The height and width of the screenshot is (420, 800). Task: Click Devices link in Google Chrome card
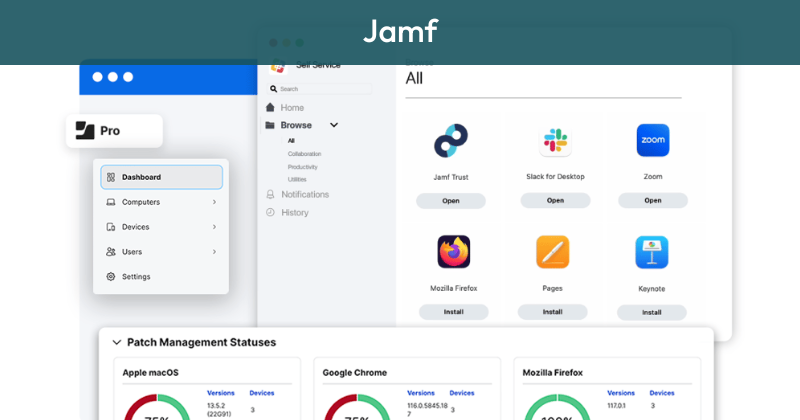tap(462, 393)
